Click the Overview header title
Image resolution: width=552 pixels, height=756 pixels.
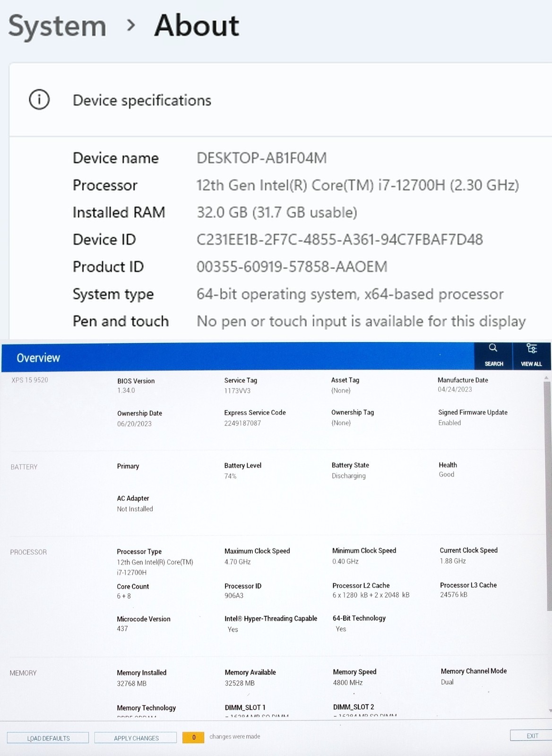pyautogui.click(x=38, y=358)
